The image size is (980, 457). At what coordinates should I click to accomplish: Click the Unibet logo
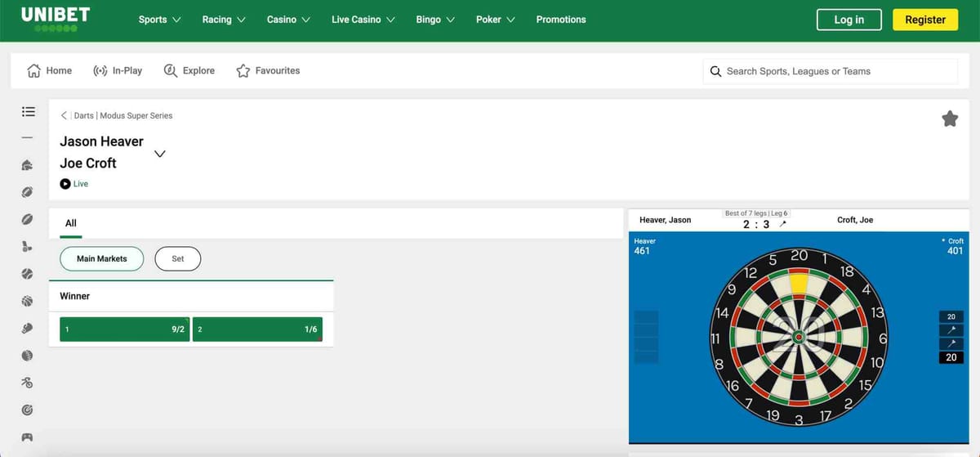pyautogui.click(x=56, y=19)
